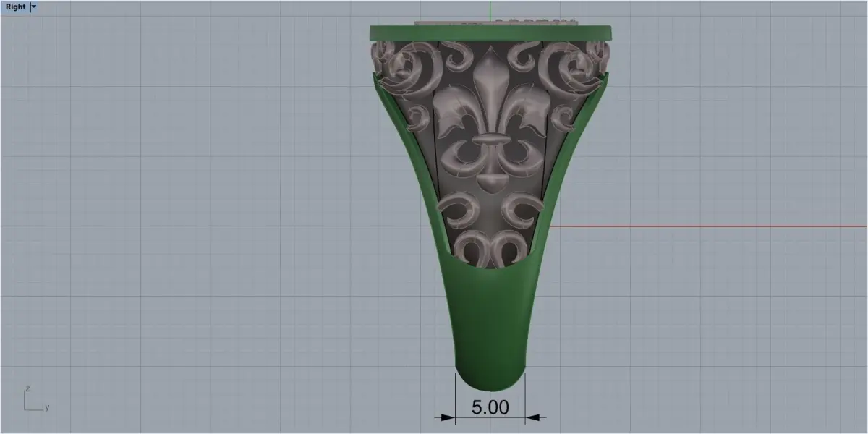
Task: Click the right dimension extension line
Action: pyautogui.click(x=526, y=398)
